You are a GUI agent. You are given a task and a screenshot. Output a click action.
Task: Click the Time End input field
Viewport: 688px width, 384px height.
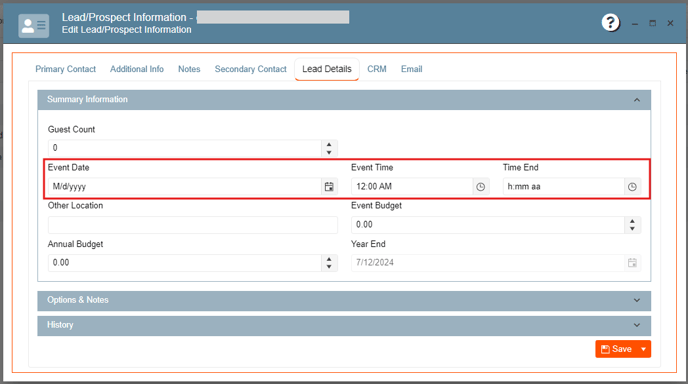pos(563,187)
